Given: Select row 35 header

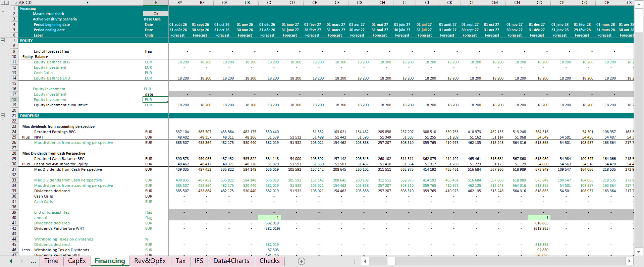Looking at the screenshot, I should click(x=14, y=191).
